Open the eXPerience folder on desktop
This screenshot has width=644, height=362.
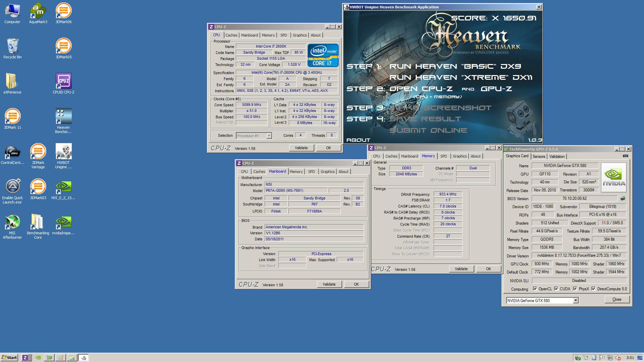click(x=12, y=84)
